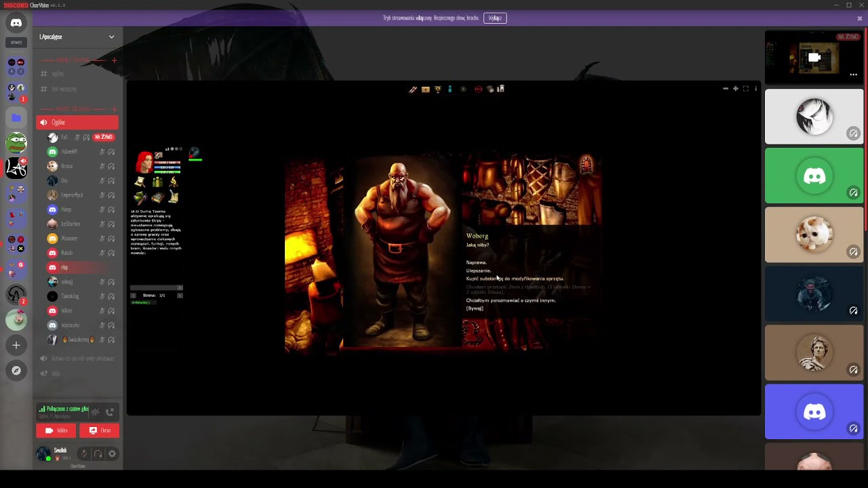Select the [Bywaj] farewell option

475,308
